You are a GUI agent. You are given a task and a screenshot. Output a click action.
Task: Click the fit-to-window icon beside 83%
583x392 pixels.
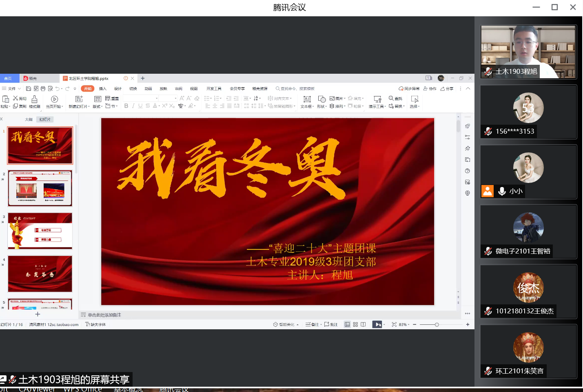click(x=394, y=324)
